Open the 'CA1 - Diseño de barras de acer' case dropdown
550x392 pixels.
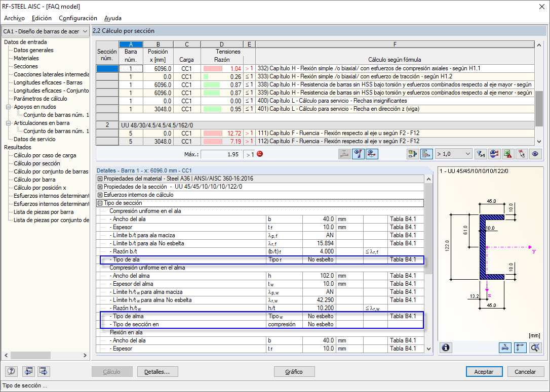click(x=45, y=31)
